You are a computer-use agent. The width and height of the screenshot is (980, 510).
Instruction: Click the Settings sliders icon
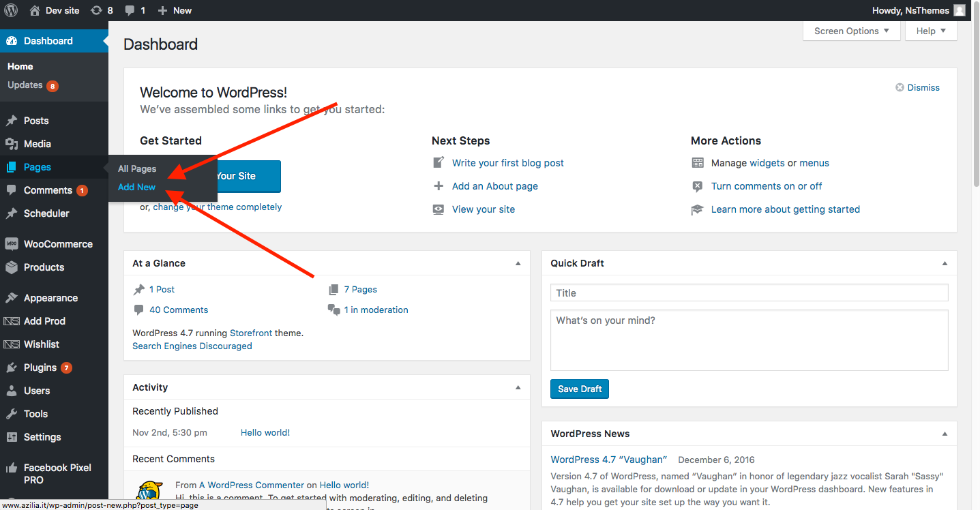pos(12,437)
